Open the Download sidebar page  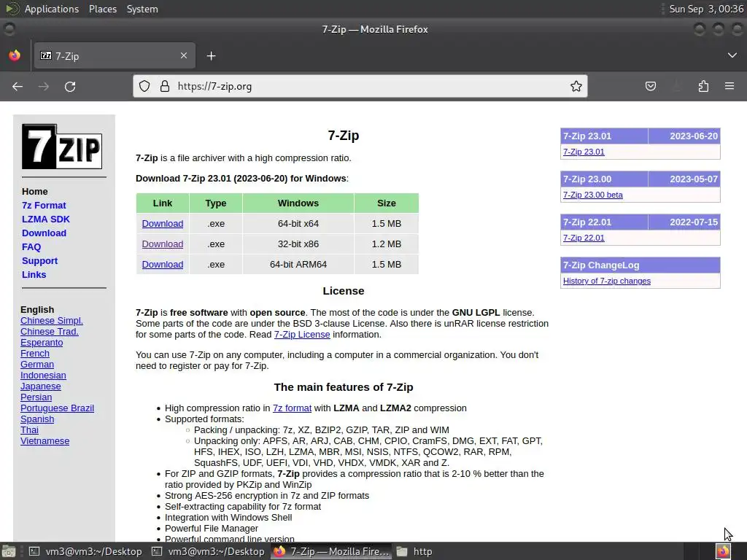pos(44,233)
